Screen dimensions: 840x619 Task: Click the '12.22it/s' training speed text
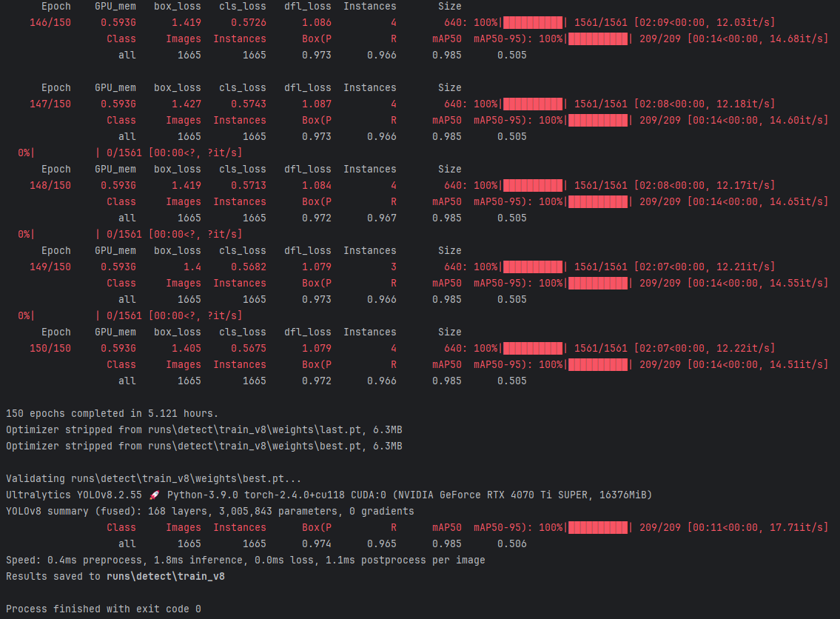[742, 348]
